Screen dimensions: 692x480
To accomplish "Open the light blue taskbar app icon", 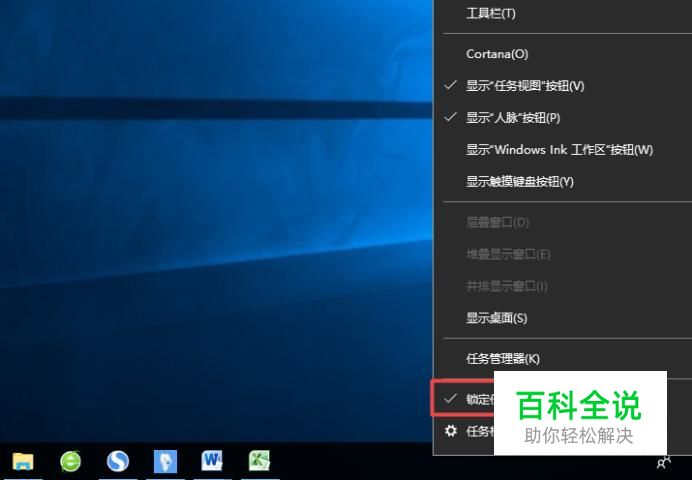I will [x=165, y=461].
